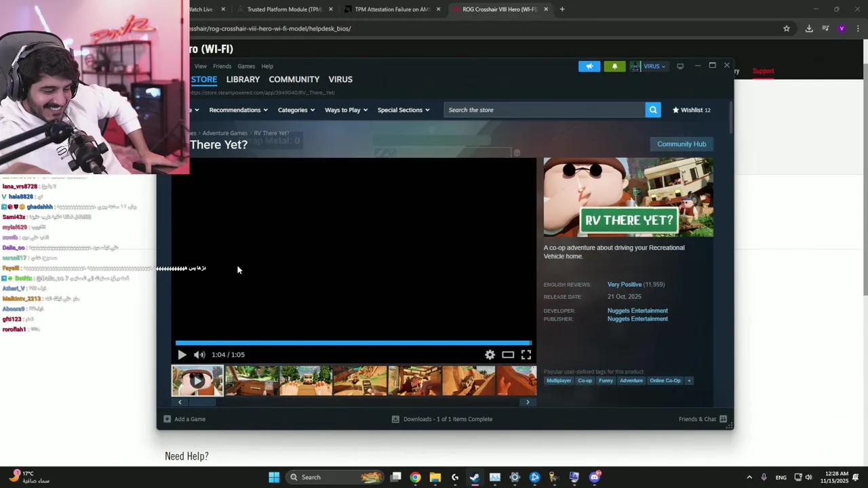Viewport: 868px width, 488px height.
Task: Select the first trailer video thumbnail
Action: [x=197, y=380]
